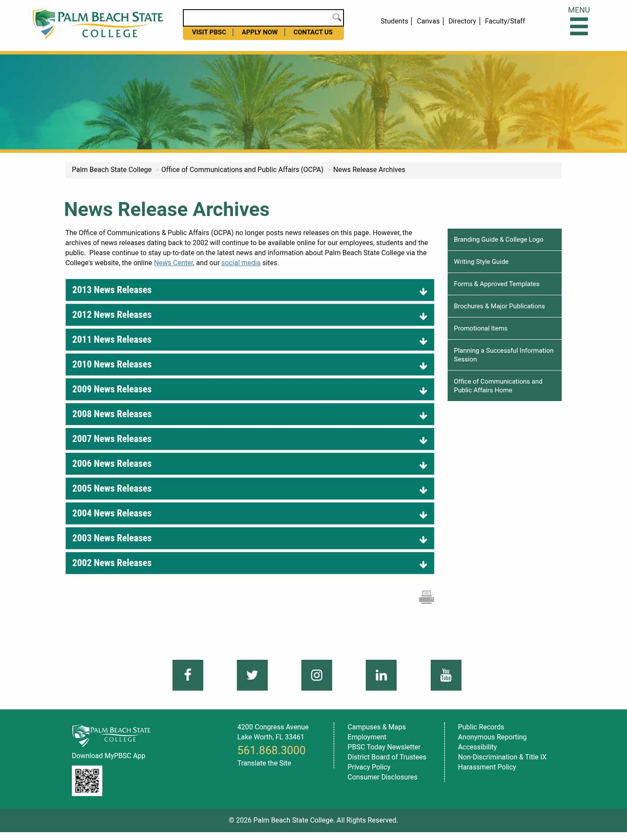627x840 pixels.
Task: Expand the 2004 News Releases section
Action: tap(250, 513)
